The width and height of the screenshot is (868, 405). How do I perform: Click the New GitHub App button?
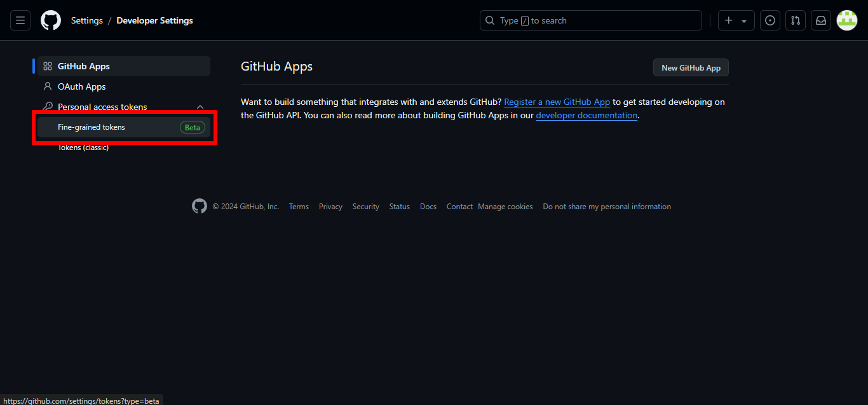pyautogui.click(x=691, y=68)
